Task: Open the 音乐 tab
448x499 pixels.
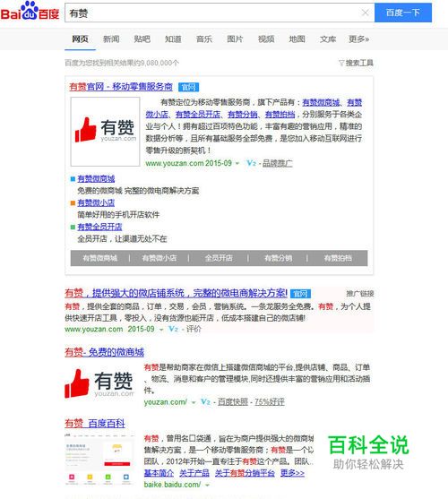Action: tap(204, 39)
